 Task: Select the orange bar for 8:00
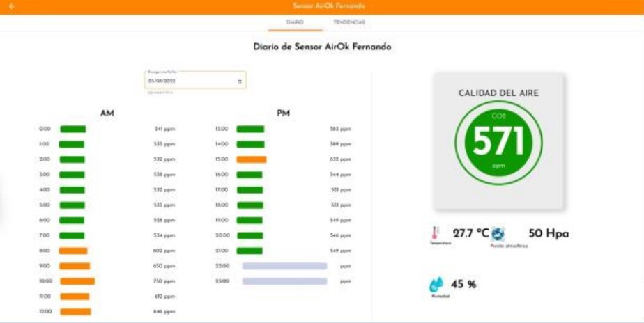[x=73, y=251]
